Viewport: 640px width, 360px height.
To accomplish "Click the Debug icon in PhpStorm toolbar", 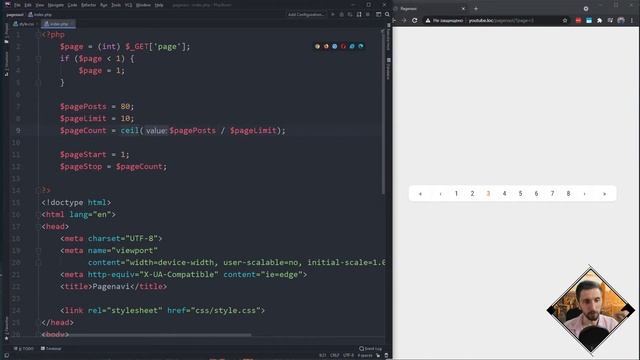I will click(341, 15).
